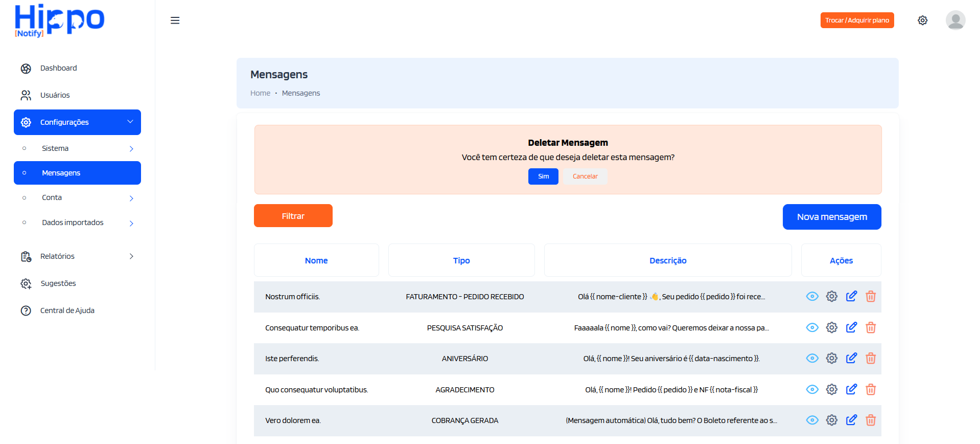Open settings gear icon in top header
Image resolution: width=980 pixels, height=444 pixels.
tap(922, 20)
